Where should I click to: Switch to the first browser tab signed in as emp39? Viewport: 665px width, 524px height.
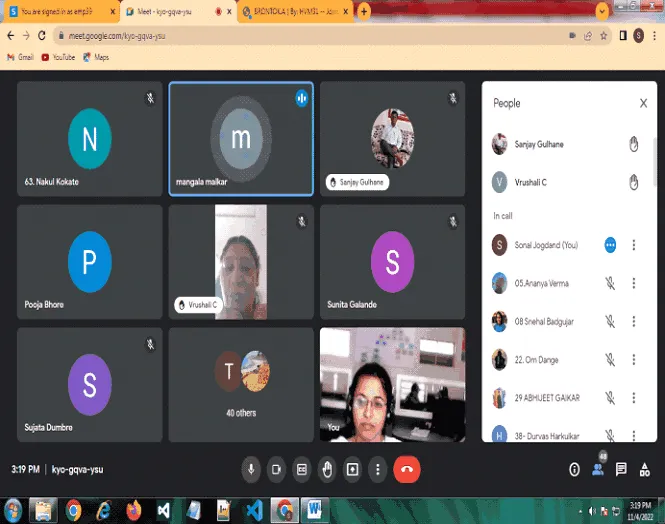61,12
